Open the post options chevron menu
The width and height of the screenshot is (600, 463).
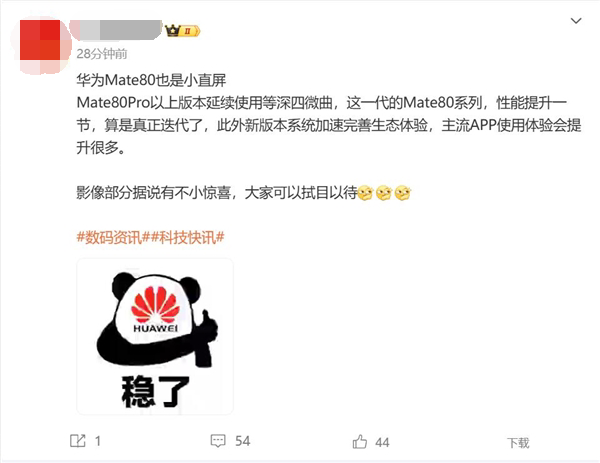[576, 21]
